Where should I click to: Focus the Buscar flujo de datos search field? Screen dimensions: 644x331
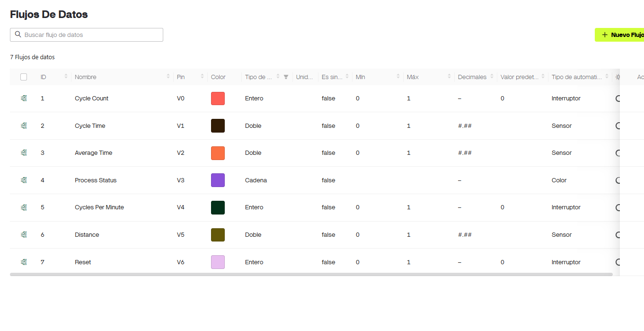[87, 35]
